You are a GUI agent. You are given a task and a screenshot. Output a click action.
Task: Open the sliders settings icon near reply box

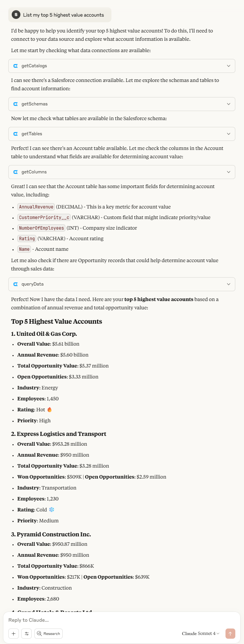click(26, 633)
